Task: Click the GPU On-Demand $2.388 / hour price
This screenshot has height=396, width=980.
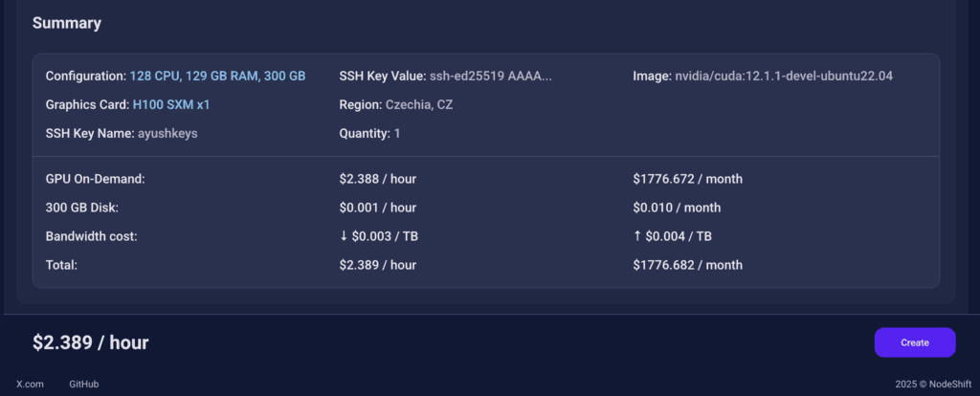Action: pos(377,179)
